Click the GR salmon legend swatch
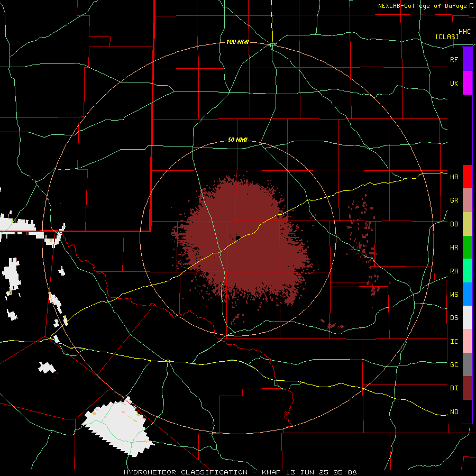 click(467, 200)
